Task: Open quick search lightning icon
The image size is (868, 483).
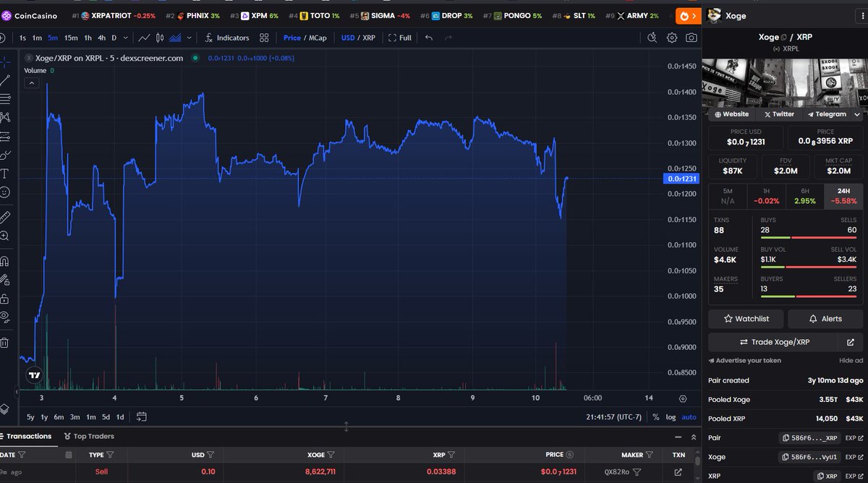Action: [652, 38]
